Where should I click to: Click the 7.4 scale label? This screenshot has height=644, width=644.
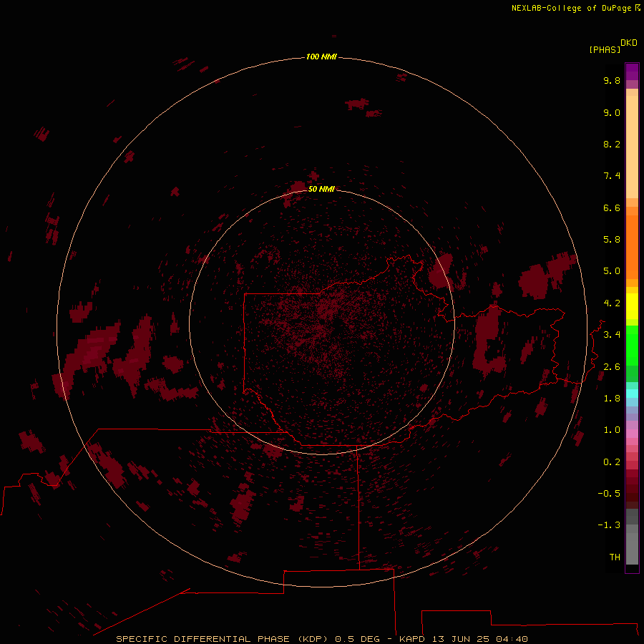[x=612, y=176]
